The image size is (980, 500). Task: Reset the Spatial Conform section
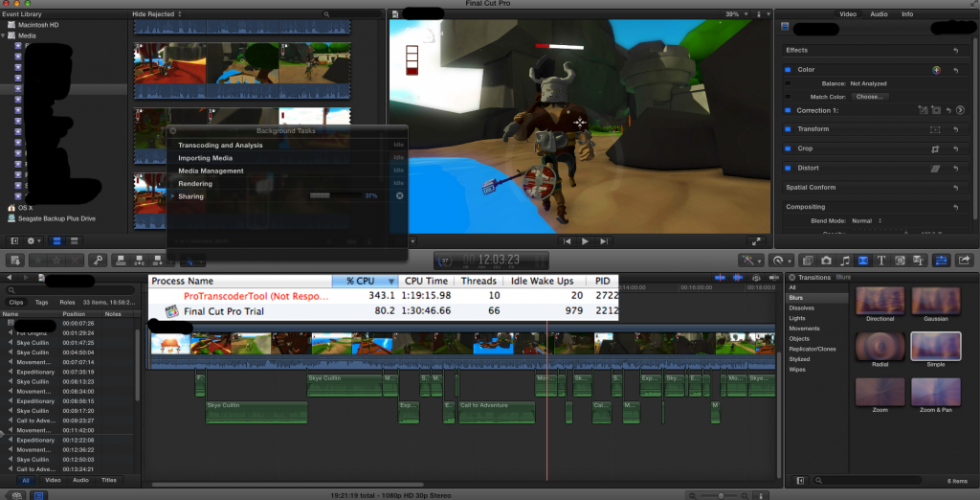click(x=956, y=188)
